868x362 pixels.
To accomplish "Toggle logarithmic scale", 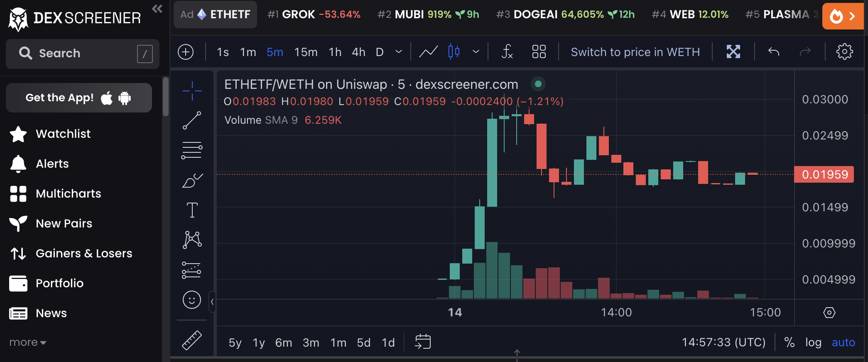I will pos(814,342).
